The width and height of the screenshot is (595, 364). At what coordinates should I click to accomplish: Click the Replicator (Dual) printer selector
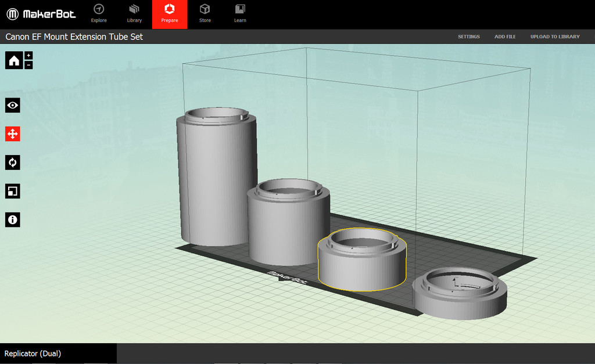tap(33, 354)
